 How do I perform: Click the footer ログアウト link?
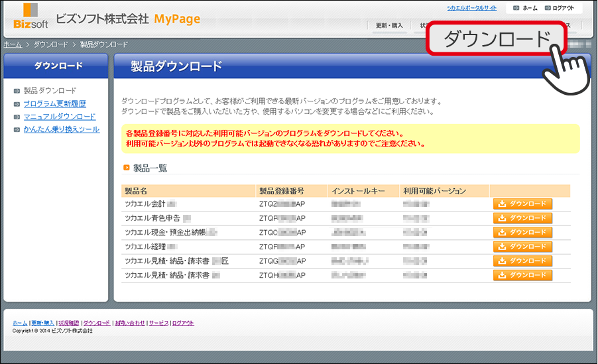(183, 323)
